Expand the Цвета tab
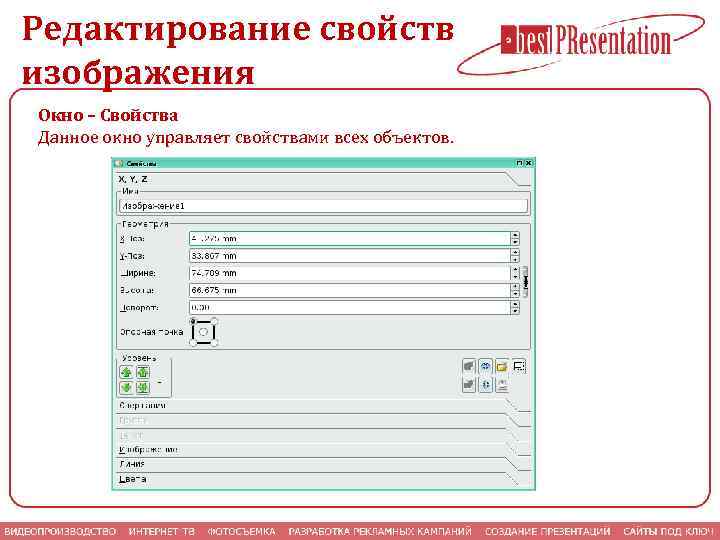Viewport: 720px width, 540px height. (x=323, y=479)
